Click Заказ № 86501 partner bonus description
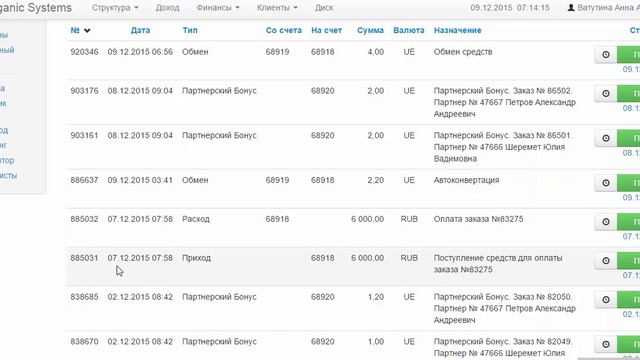The height and width of the screenshot is (360, 640). coord(502,147)
